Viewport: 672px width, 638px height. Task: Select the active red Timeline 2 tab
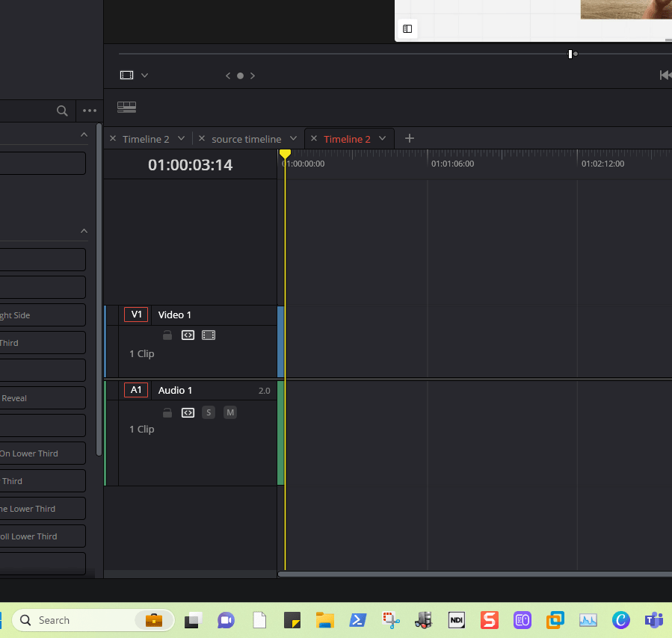point(347,139)
